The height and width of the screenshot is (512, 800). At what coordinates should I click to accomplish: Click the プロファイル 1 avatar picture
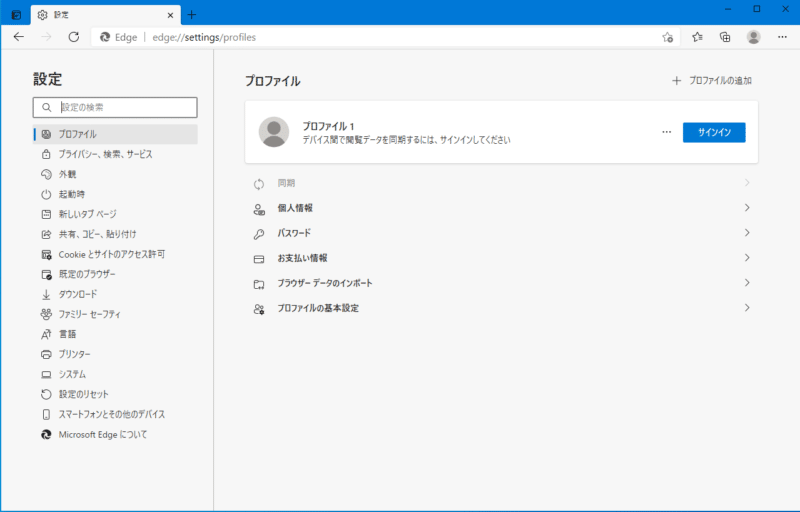[274, 132]
